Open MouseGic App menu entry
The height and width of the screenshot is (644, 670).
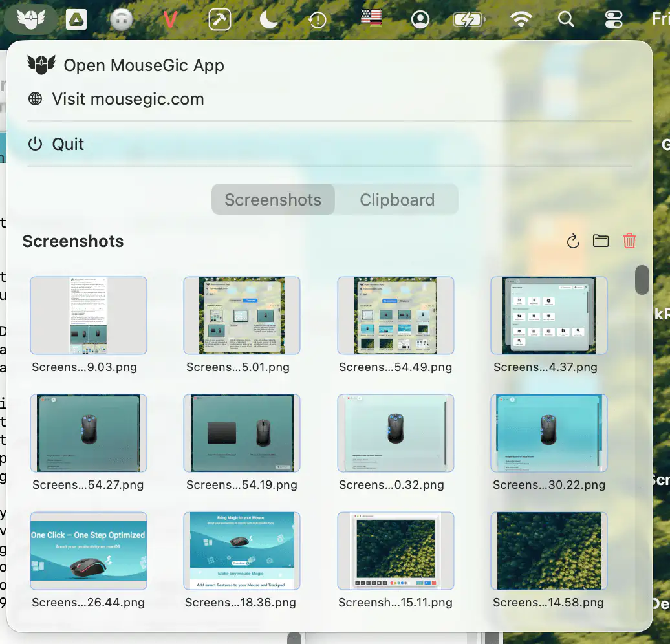pos(144,65)
